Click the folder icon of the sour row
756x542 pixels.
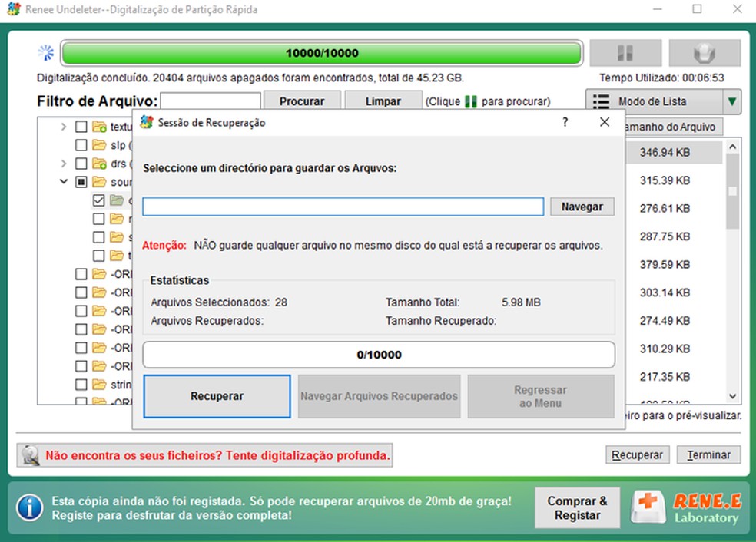point(99,182)
